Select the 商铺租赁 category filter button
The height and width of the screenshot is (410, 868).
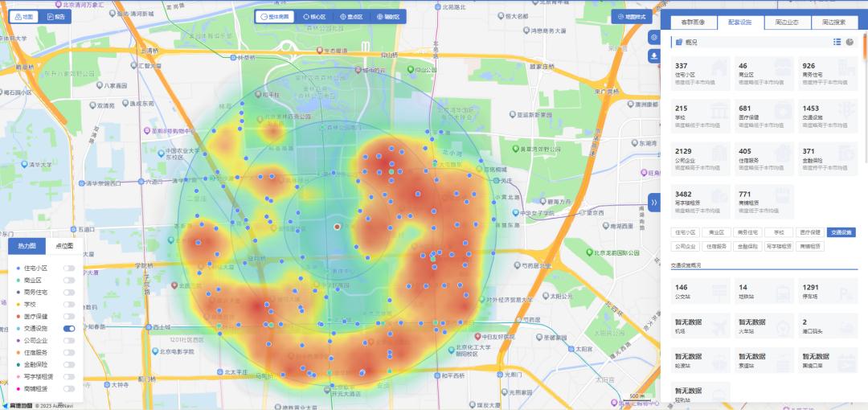(810, 247)
